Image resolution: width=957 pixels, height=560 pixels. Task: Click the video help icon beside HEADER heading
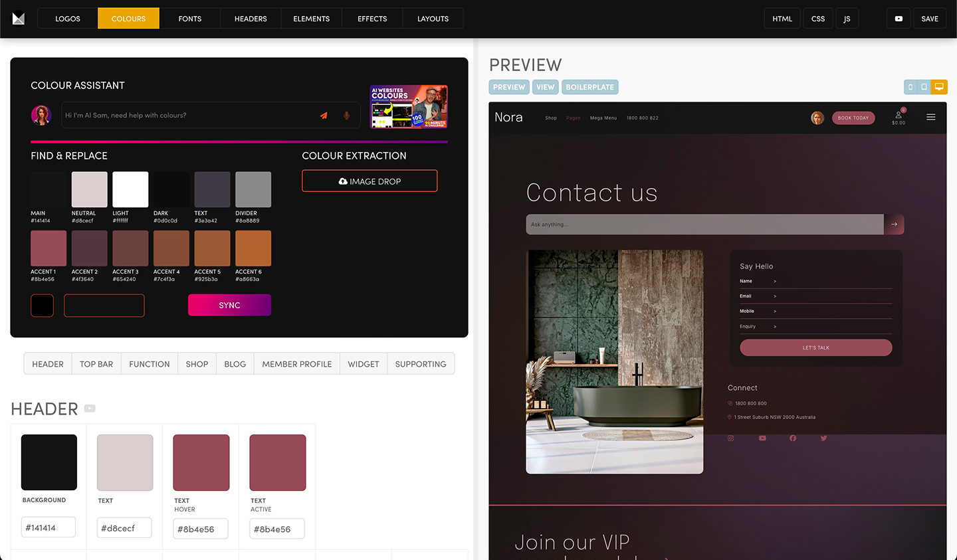tap(90, 409)
